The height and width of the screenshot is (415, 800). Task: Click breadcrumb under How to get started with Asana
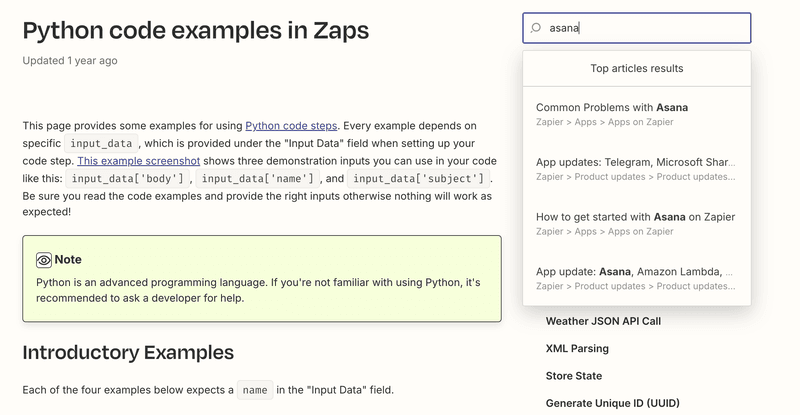pos(605,232)
